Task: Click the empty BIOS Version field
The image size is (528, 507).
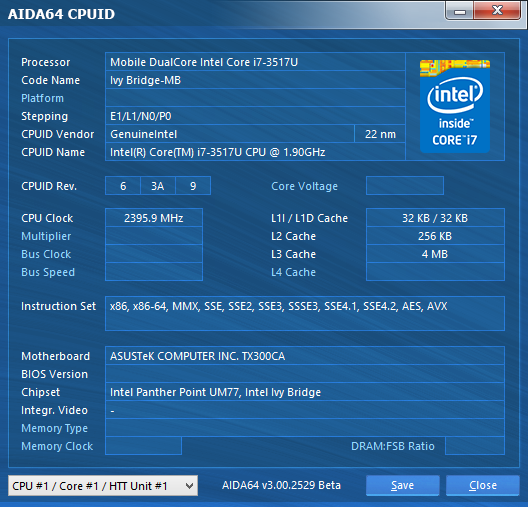Action: [305, 374]
